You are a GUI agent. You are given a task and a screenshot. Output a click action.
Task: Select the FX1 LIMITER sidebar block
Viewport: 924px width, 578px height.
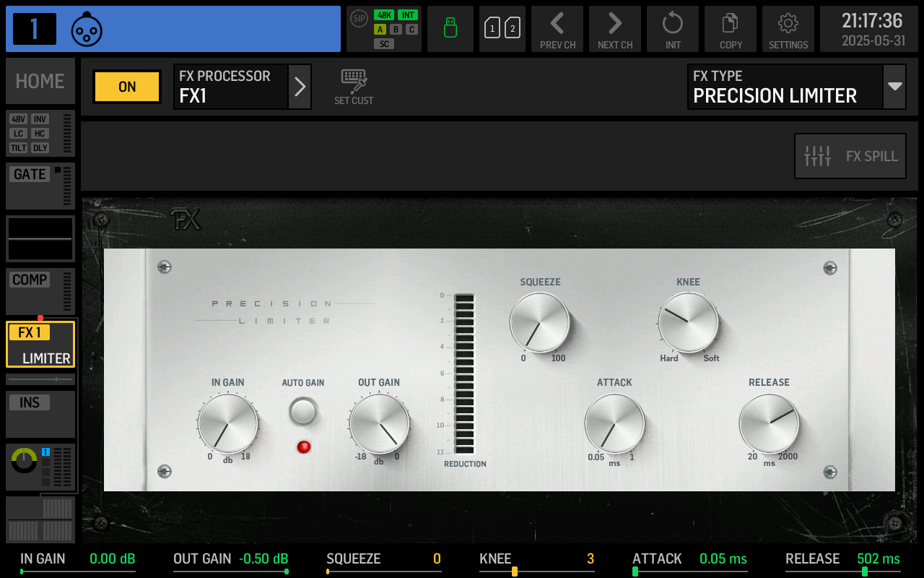point(40,344)
